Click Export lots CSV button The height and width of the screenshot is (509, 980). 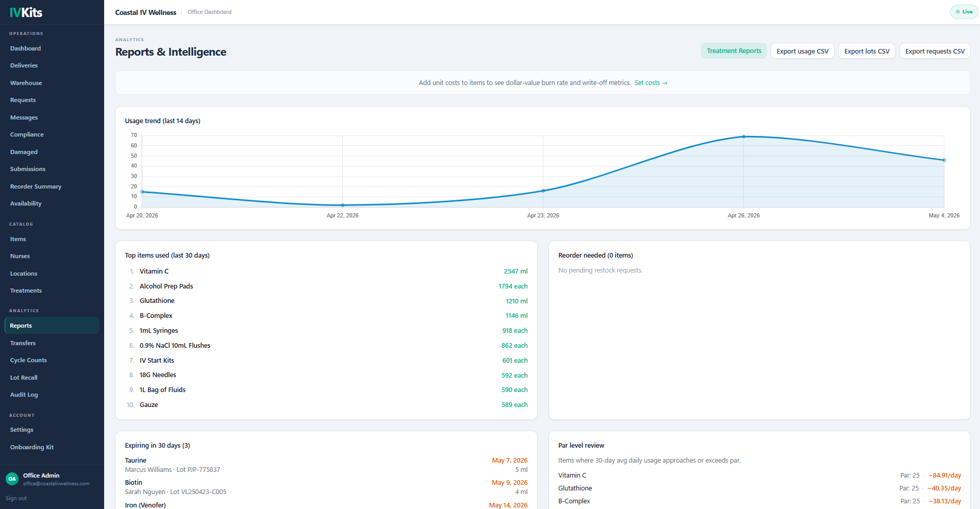coord(867,51)
